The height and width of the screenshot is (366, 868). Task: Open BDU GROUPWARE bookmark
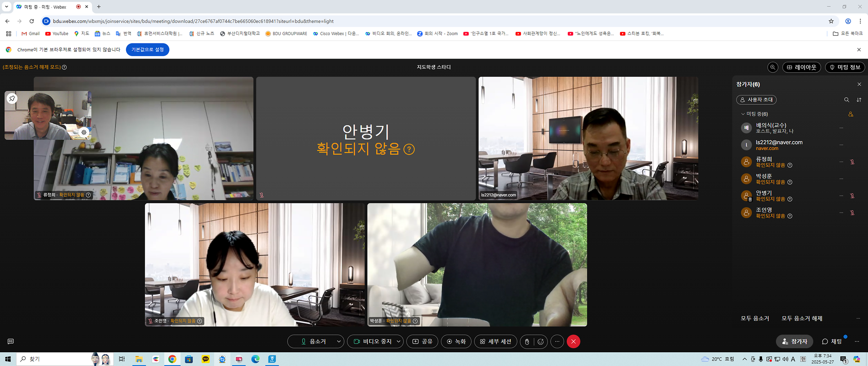pos(286,34)
